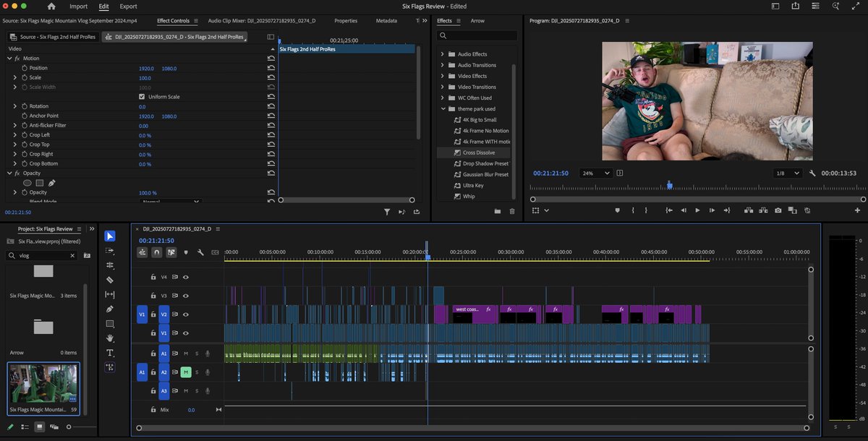Toggle V4 track output eye
868x441 pixels.
click(x=186, y=277)
